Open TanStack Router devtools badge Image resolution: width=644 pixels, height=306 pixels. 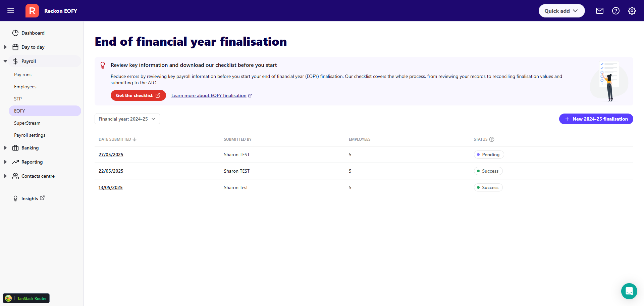click(26, 298)
